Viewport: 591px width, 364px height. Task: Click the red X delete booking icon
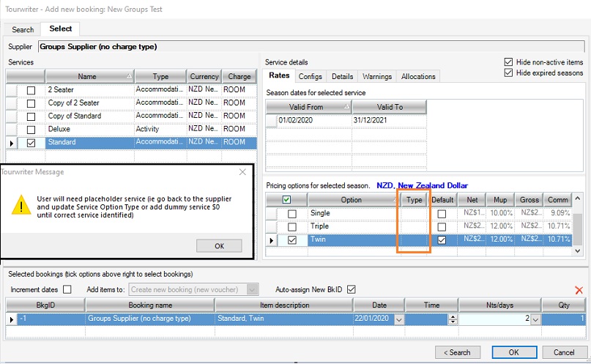(579, 290)
